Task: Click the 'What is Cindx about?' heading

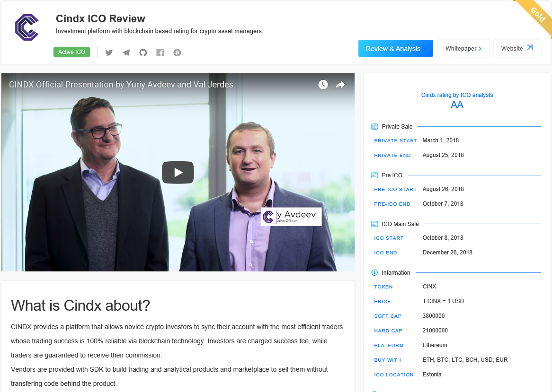Action: [80, 305]
